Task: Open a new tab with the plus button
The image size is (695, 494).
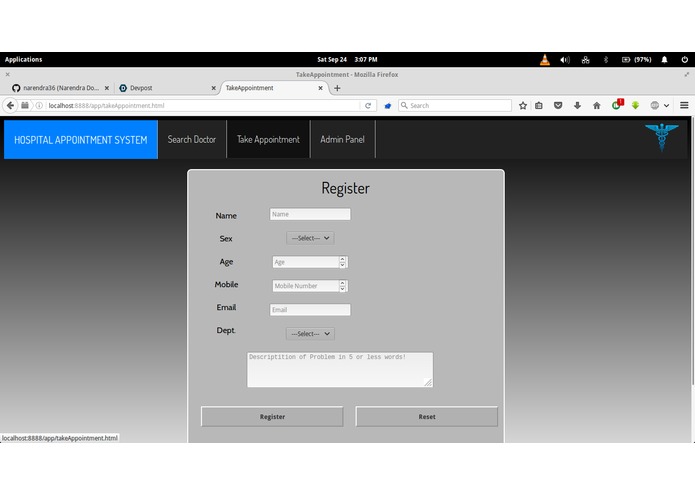Action: pyautogui.click(x=337, y=88)
